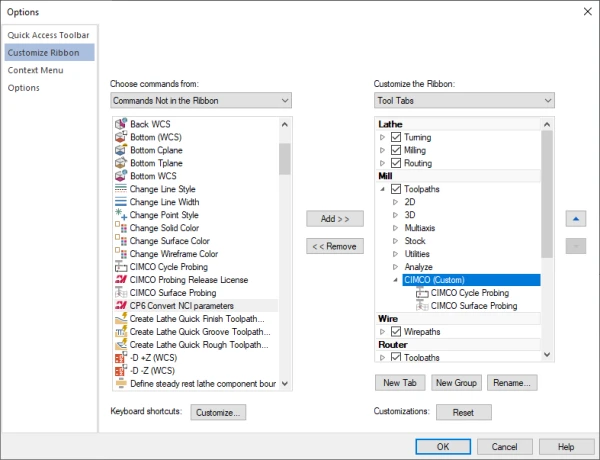Screen dimensions: 600x460
Task: Click the Back WCS command icon
Action: pos(120,124)
